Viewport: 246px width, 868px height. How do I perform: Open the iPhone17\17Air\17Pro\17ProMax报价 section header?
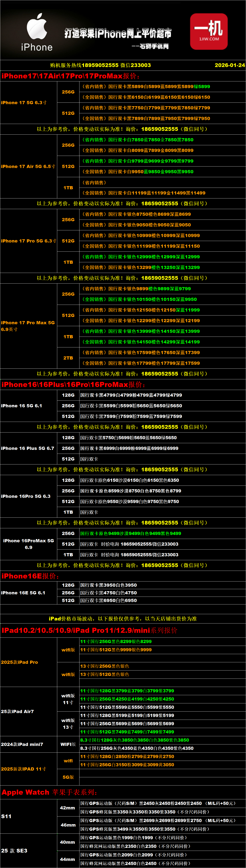click(70, 76)
